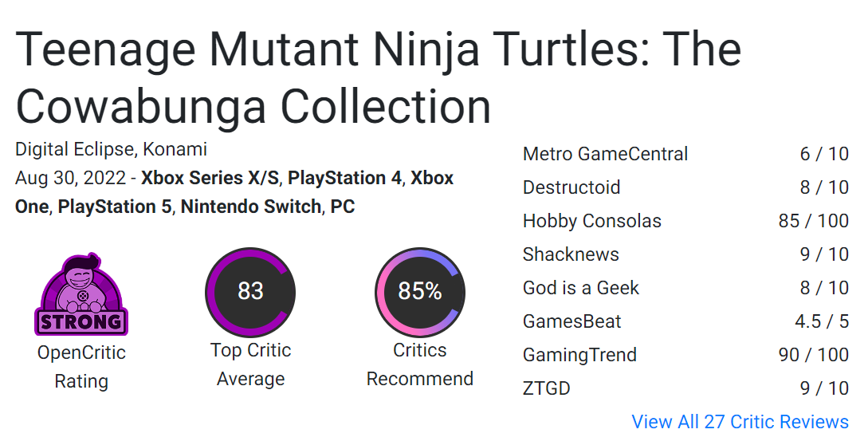Screen dimensions: 868x445
Task: Open the Shacknews review
Action: pos(571,254)
